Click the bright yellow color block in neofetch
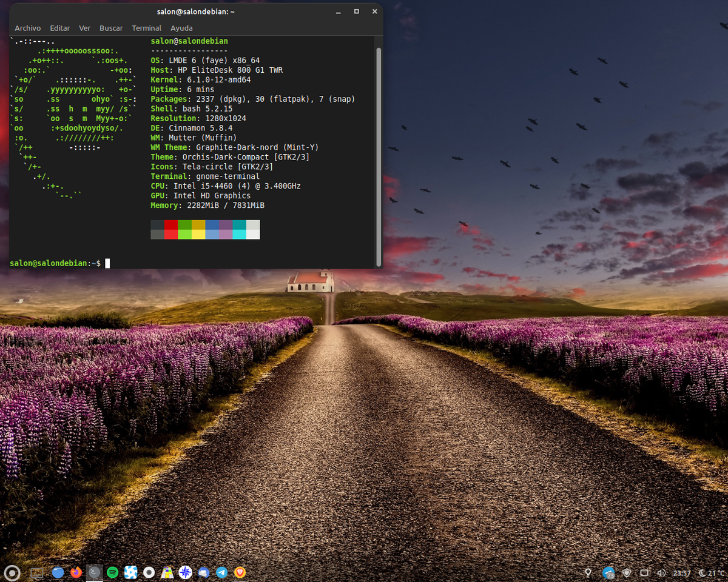This screenshot has height=582, width=728. coord(198,234)
